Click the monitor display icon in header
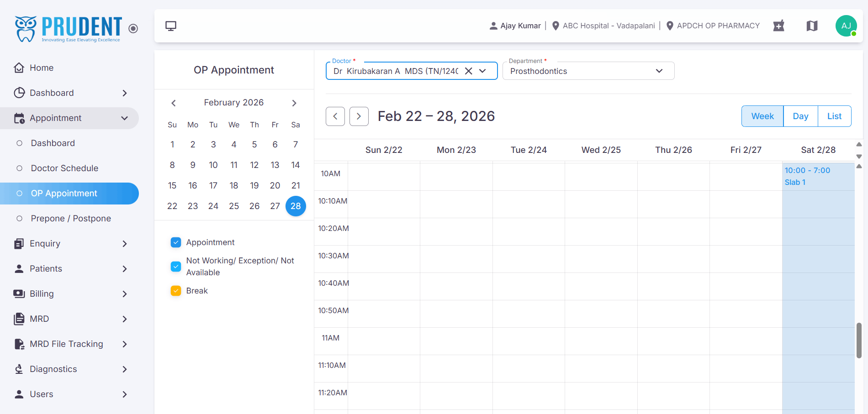This screenshot has width=868, height=414. point(171,26)
